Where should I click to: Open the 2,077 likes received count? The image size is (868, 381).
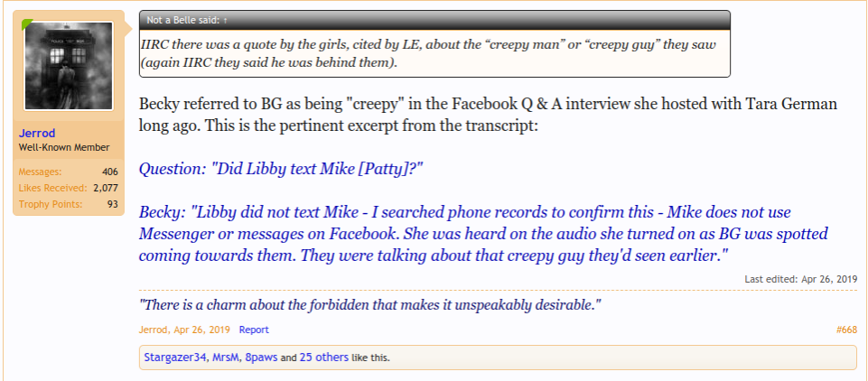(106, 188)
